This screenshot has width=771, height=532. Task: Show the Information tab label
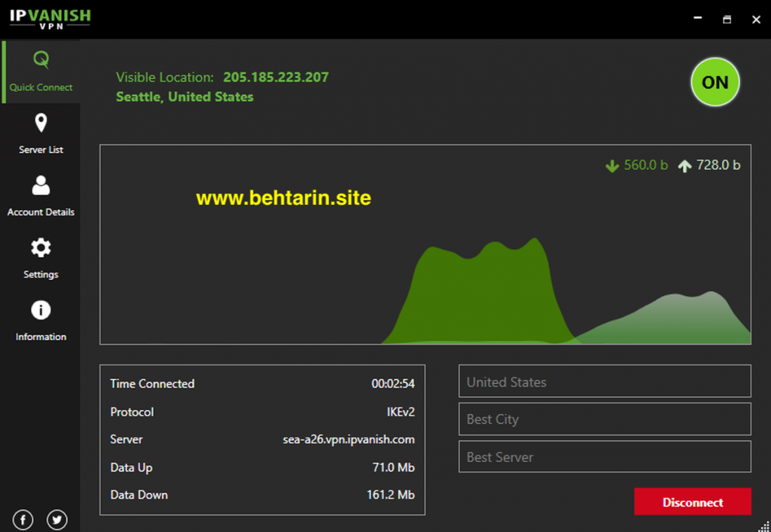(41, 337)
